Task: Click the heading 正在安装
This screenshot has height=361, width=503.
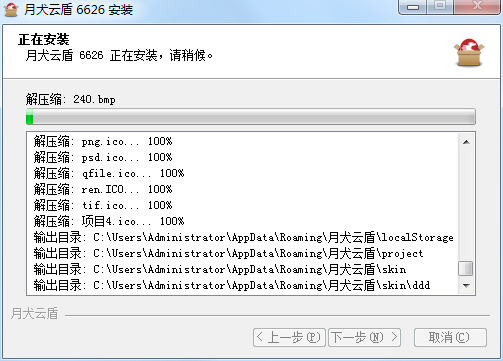Action: (44, 39)
